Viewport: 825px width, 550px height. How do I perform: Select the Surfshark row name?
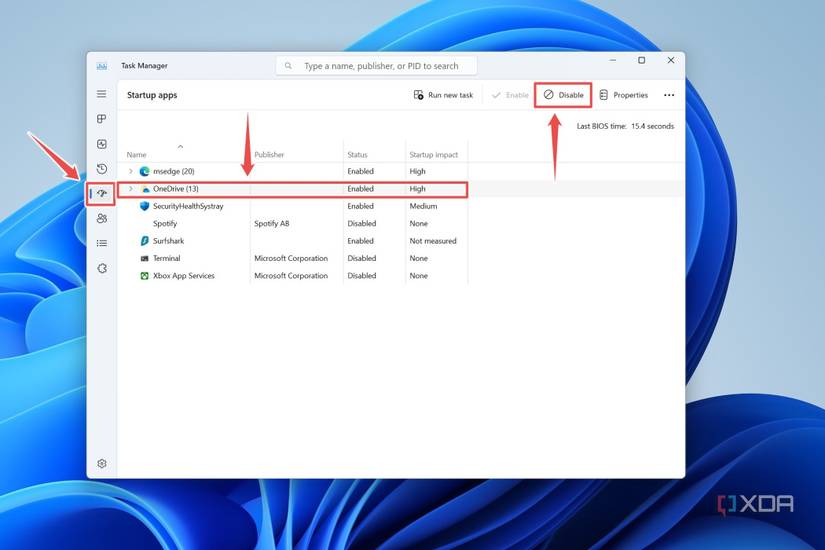click(x=168, y=241)
